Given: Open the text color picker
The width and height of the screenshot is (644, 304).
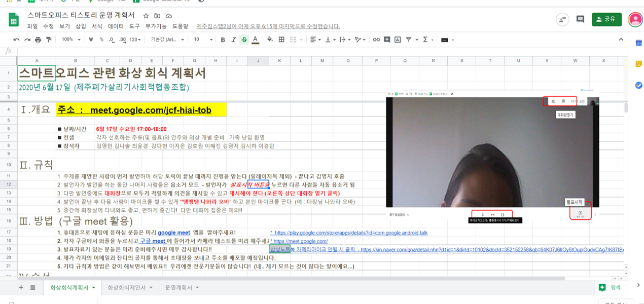Looking at the screenshot, I should tap(255, 40).
